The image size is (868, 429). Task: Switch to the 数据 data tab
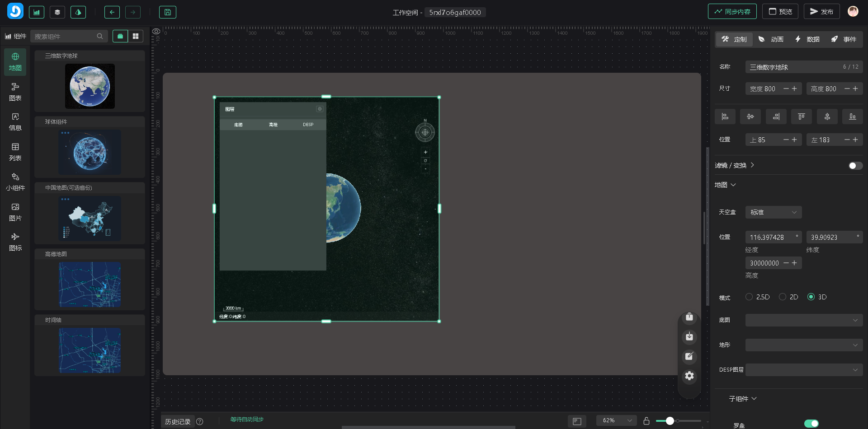point(807,39)
